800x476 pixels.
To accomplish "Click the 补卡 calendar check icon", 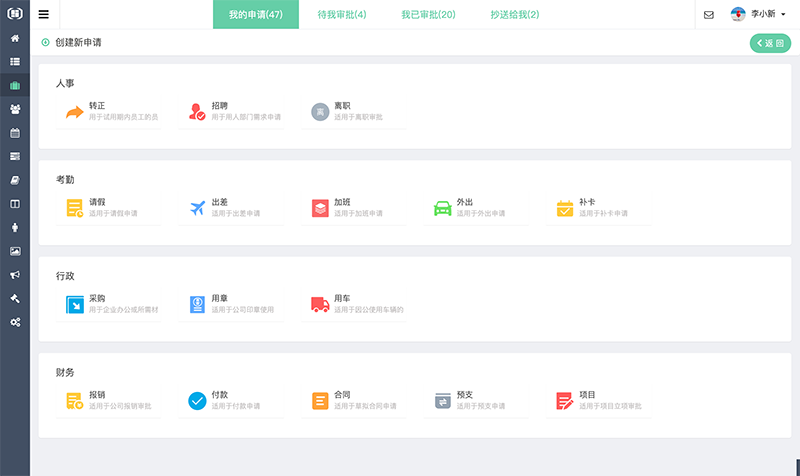I will 565,208.
